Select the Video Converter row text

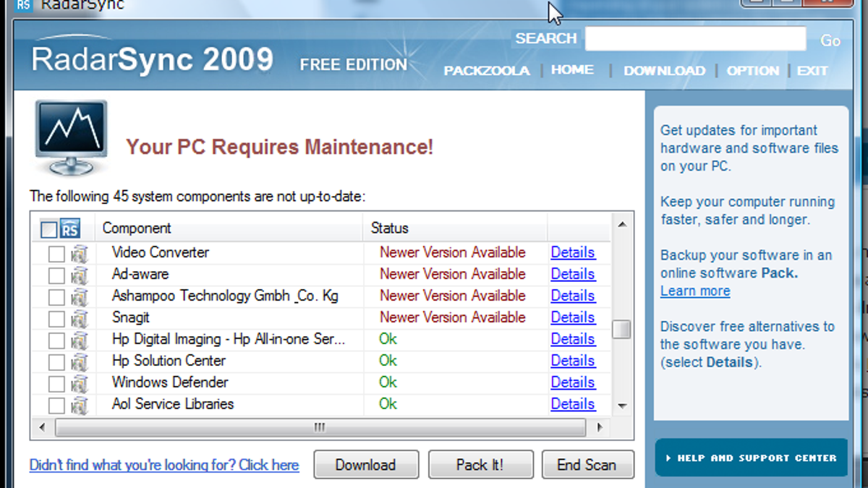point(161,252)
